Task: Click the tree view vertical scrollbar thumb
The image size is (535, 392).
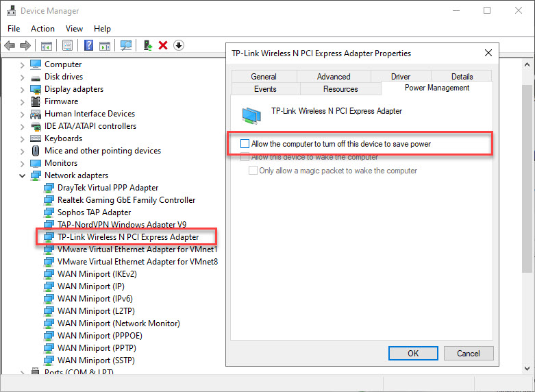Action: [527, 178]
